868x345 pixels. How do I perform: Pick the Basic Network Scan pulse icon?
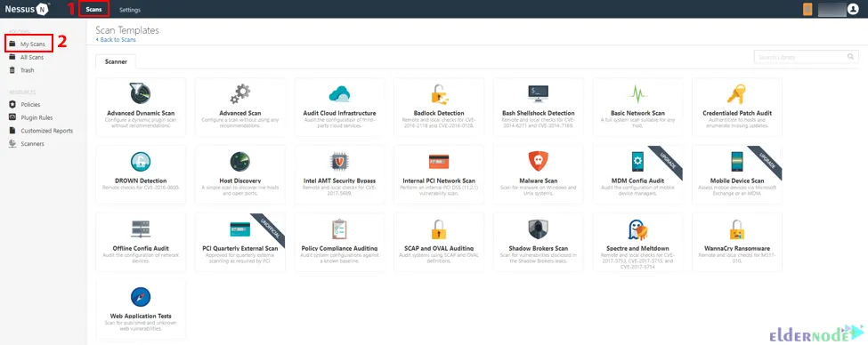637,94
